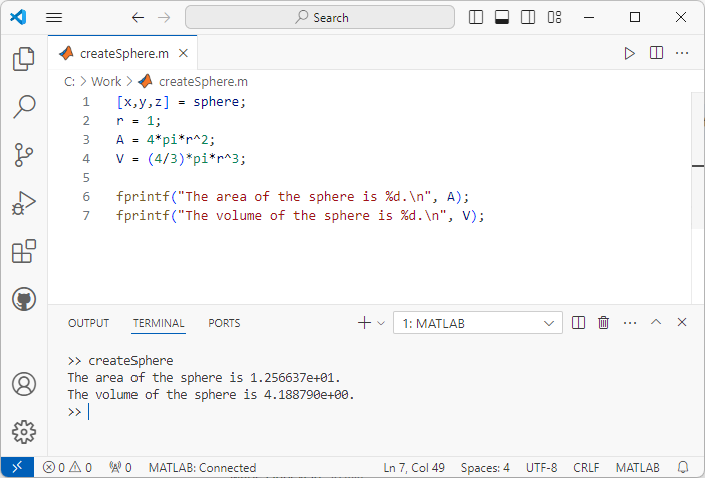Click the Search command center box
Viewport: 705px width, 478px height.
pos(319,17)
